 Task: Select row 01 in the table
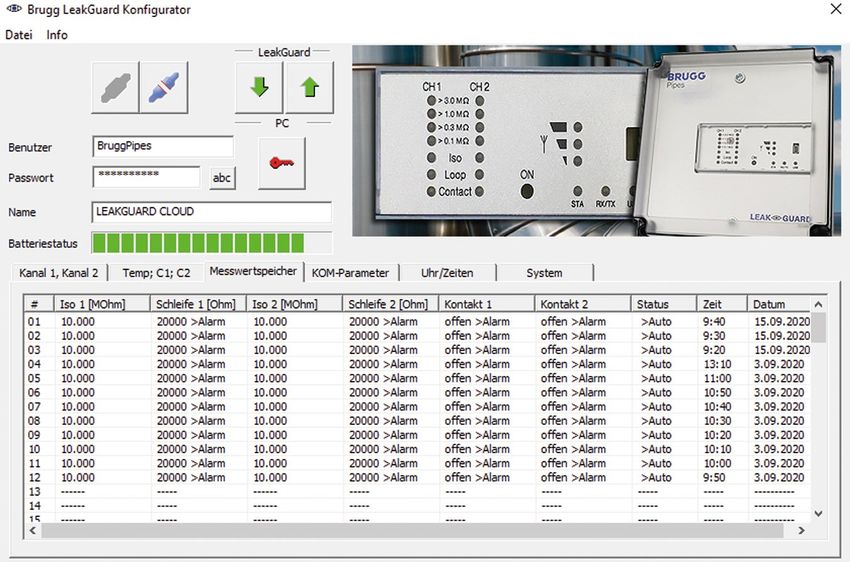[417, 322]
